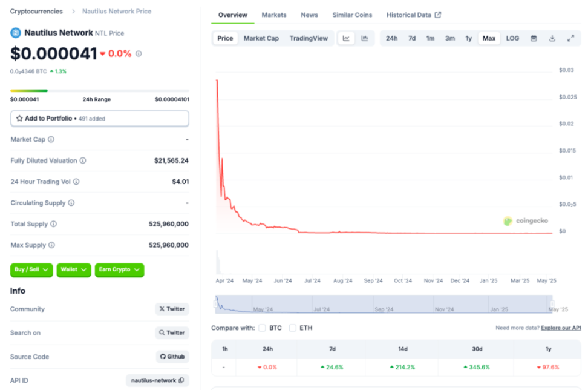588x390 pixels.
Task: Expand the chart to fullscreen
Action: (x=570, y=38)
